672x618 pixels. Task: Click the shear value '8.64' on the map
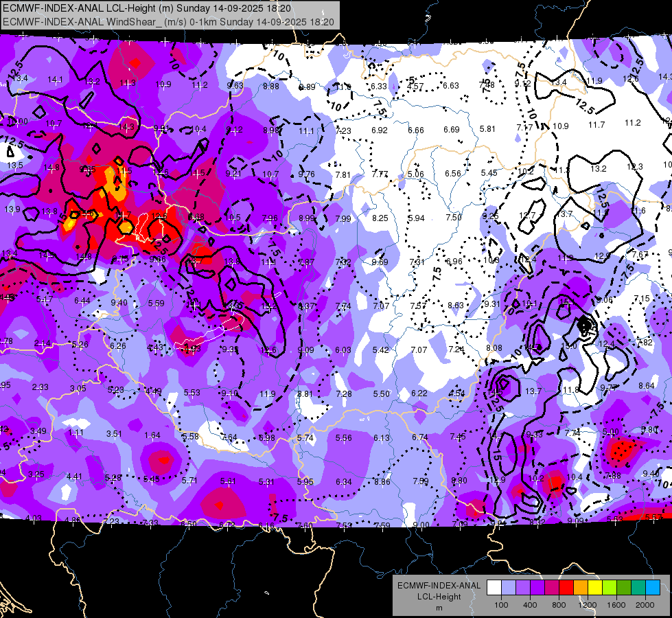coord(647,386)
